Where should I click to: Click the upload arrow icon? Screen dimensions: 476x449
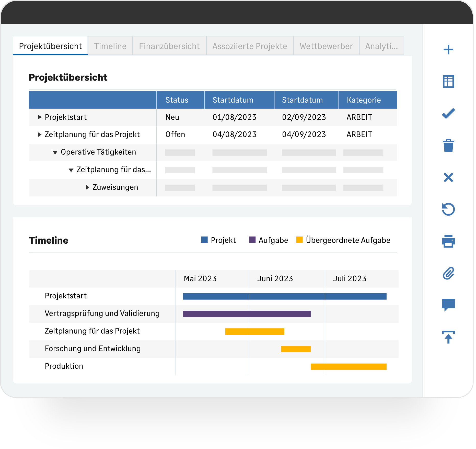click(448, 337)
